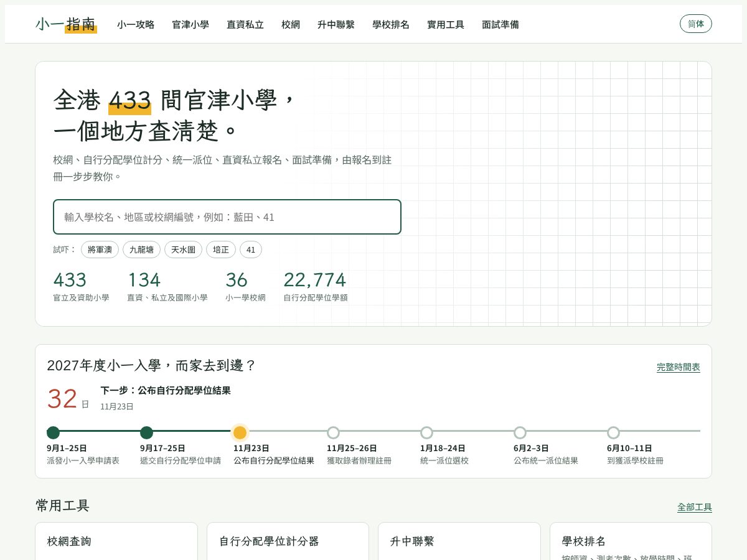Click the 常用工具 section heading
The height and width of the screenshot is (560, 747).
point(62,506)
